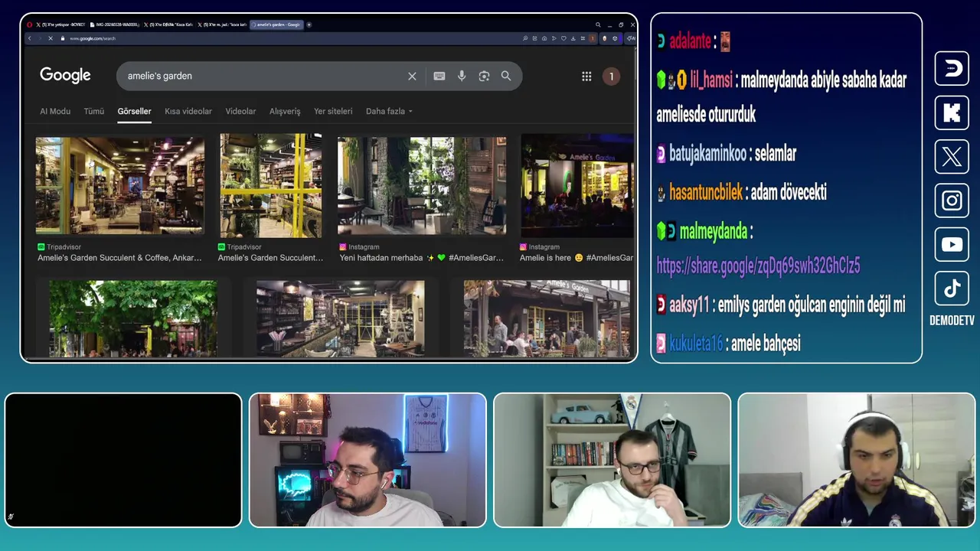Image resolution: width=980 pixels, height=551 pixels.
Task: Click the YouTube icon in sidebar
Action: (952, 244)
